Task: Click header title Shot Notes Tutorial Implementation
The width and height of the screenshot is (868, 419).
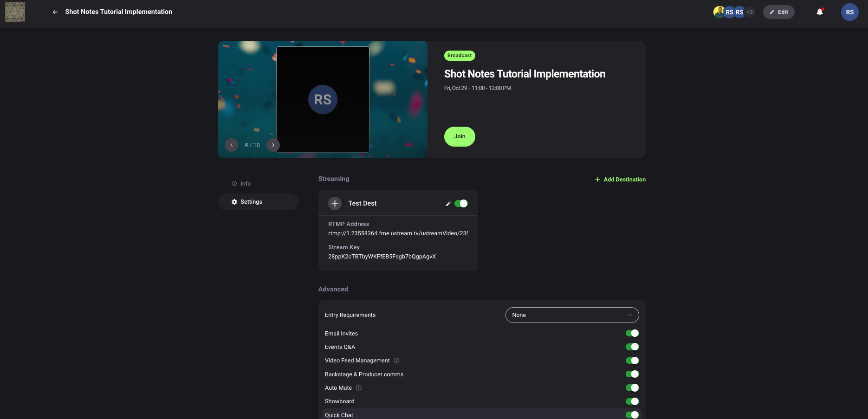Action: point(118,12)
